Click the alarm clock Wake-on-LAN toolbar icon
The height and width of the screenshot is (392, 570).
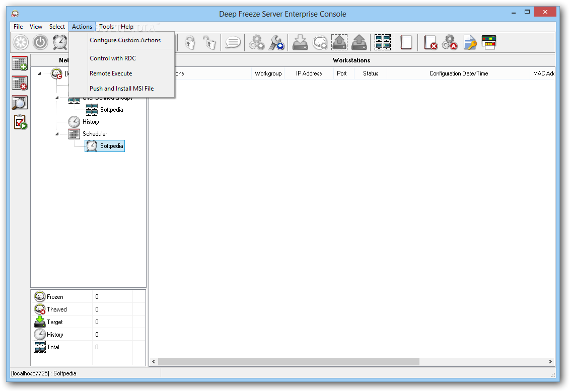click(x=60, y=42)
